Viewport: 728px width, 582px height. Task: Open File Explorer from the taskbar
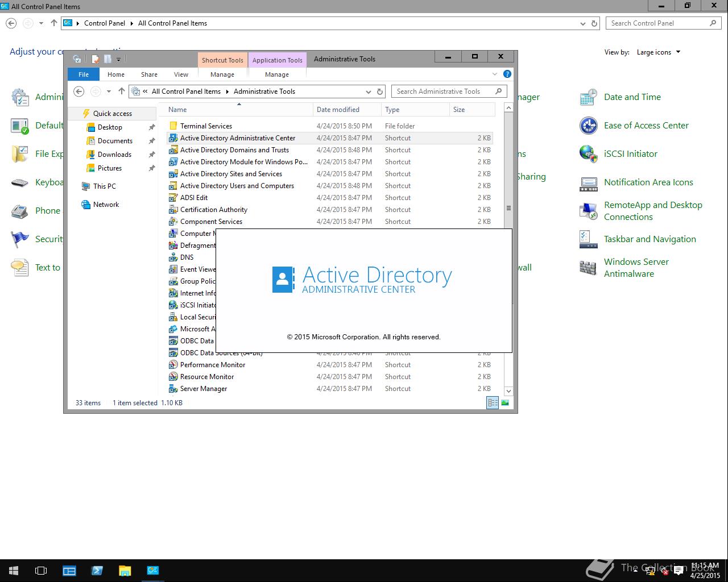(x=125, y=571)
